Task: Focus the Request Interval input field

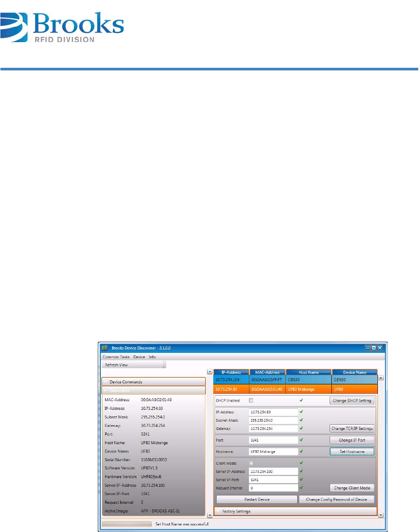Action: click(273, 488)
